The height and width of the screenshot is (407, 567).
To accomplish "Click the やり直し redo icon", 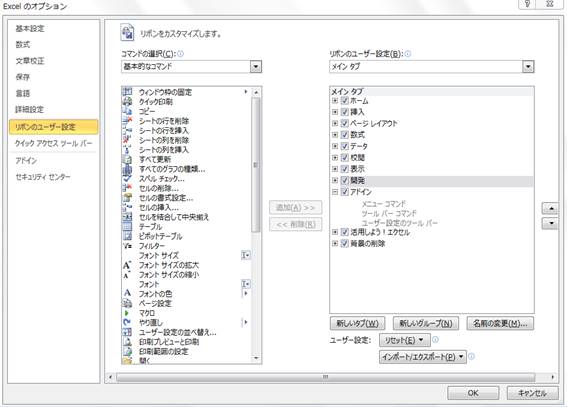I will point(127,322).
